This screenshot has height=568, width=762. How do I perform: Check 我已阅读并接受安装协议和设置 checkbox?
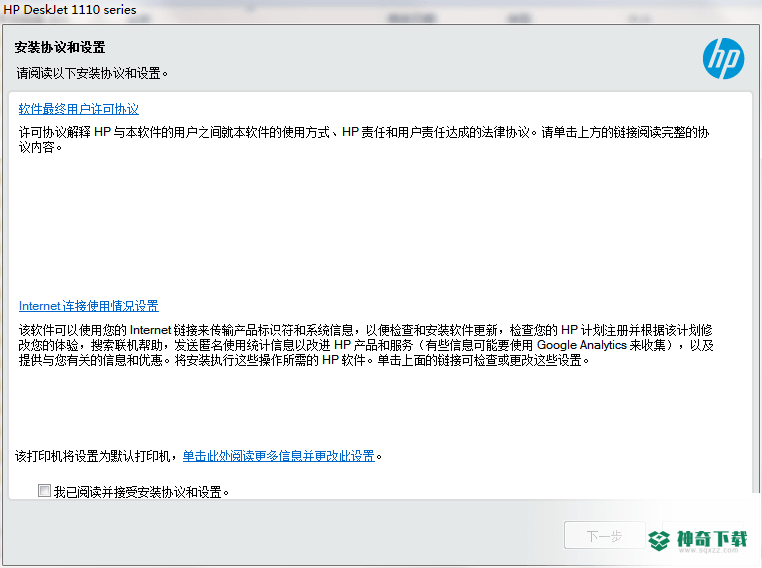(44, 491)
